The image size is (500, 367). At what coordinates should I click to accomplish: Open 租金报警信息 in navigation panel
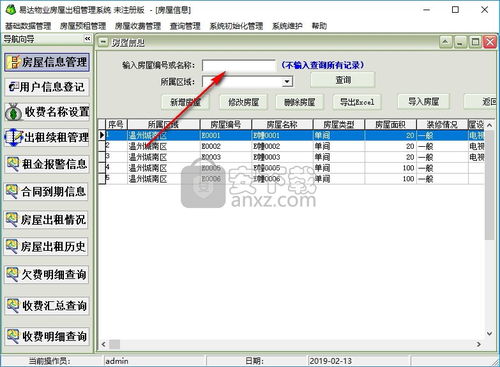click(x=47, y=164)
